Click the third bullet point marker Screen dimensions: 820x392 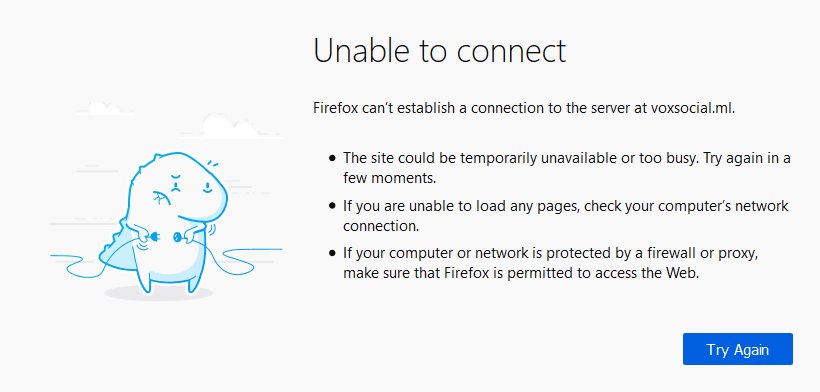pyautogui.click(x=332, y=255)
